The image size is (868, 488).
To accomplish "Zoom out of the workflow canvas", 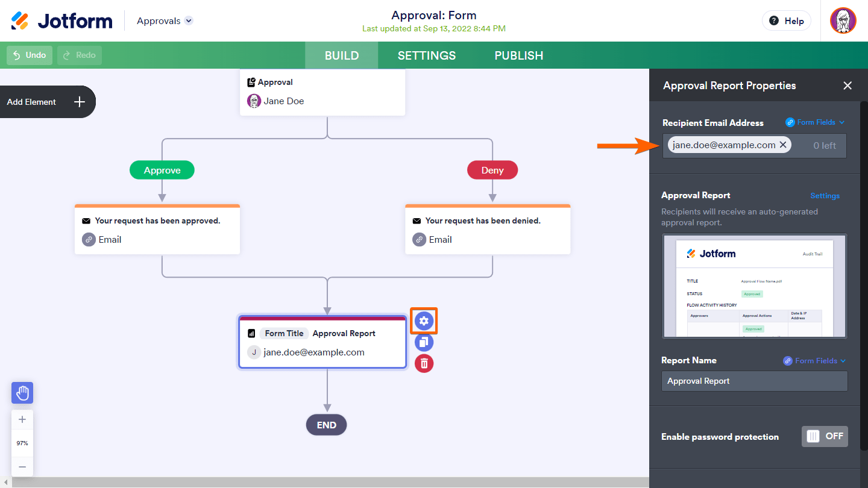I will click(x=22, y=466).
